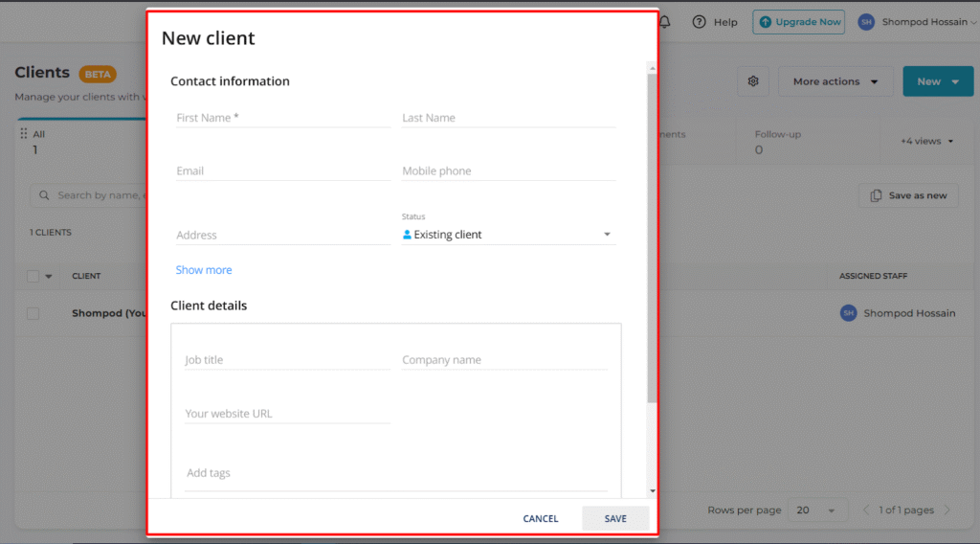Expand the +4 views menu

click(926, 142)
